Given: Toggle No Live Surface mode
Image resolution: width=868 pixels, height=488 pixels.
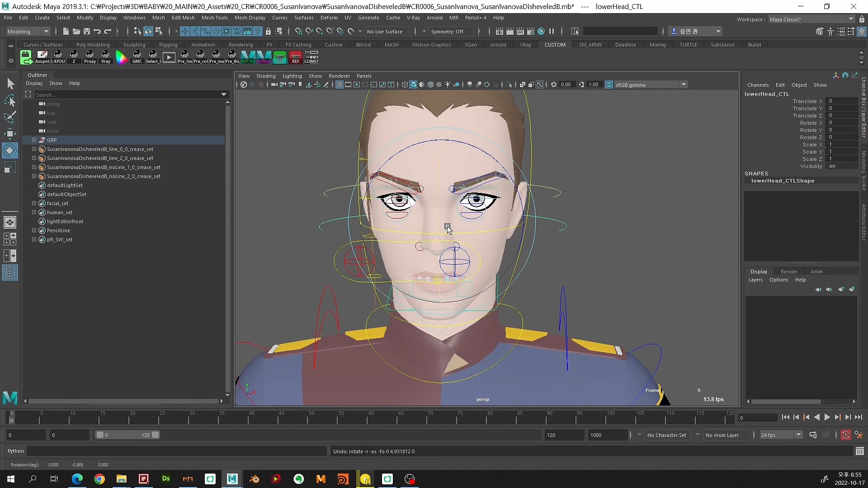Looking at the screenshot, I should coord(385,31).
